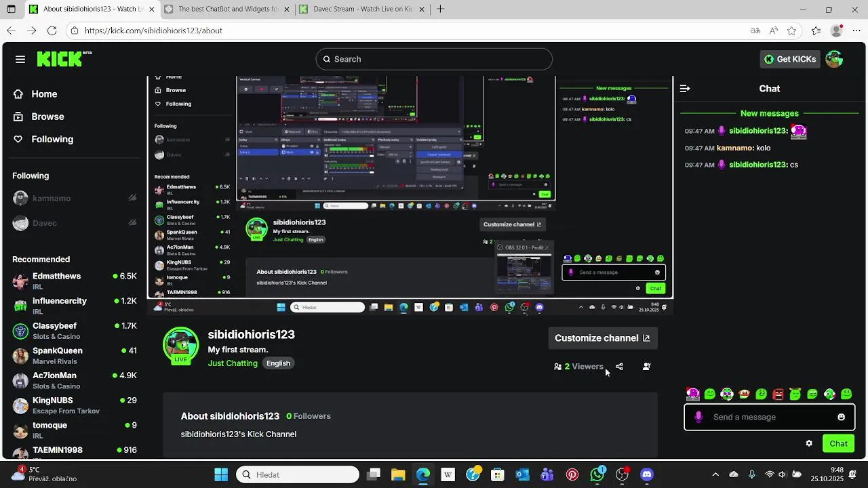Click Just Chatting category link
Image resolution: width=868 pixels, height=488 pixels.
point(233,363)
